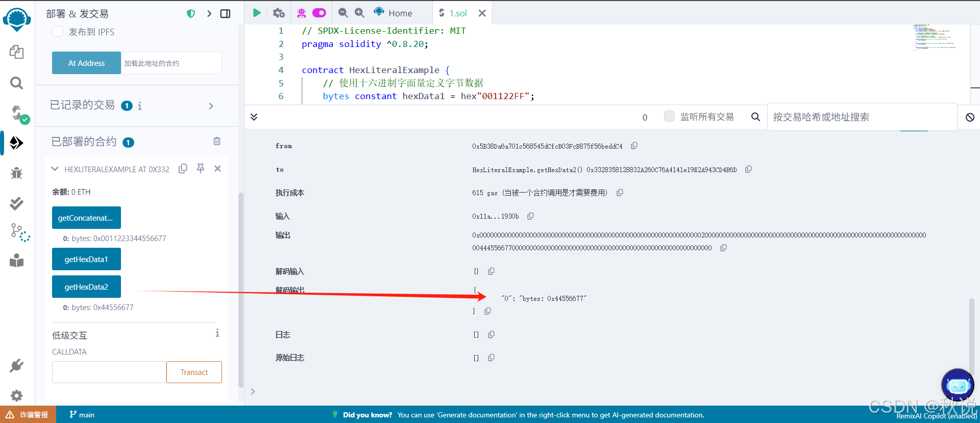Click the scam alert warning status item
The height and width of the screenshot is (423, 980).
[x=28, y=414]
